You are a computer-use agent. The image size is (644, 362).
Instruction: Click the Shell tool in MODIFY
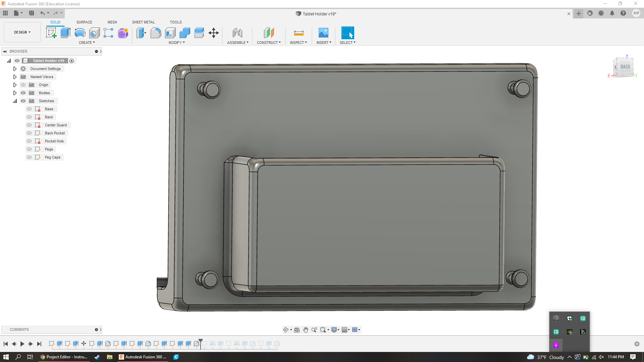(170, 33)
